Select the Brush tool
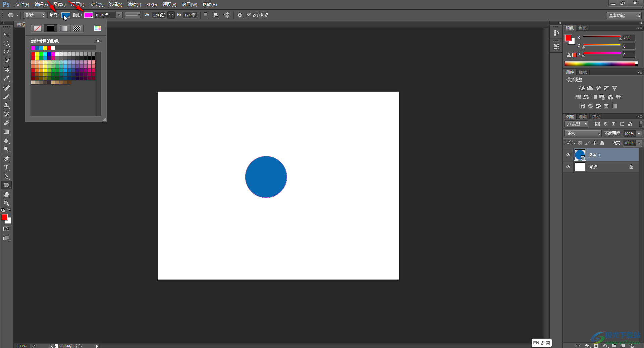 click(6, 97)
